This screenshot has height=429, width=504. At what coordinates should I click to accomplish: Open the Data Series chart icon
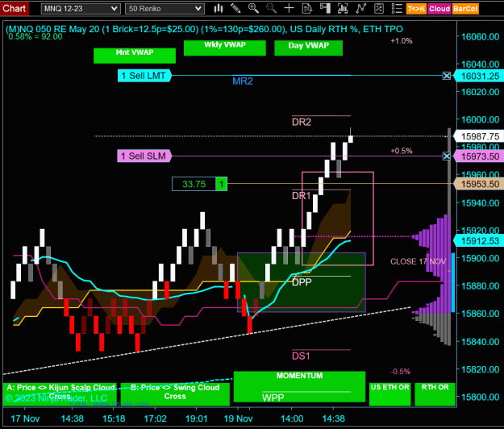(x=343, y=9)
